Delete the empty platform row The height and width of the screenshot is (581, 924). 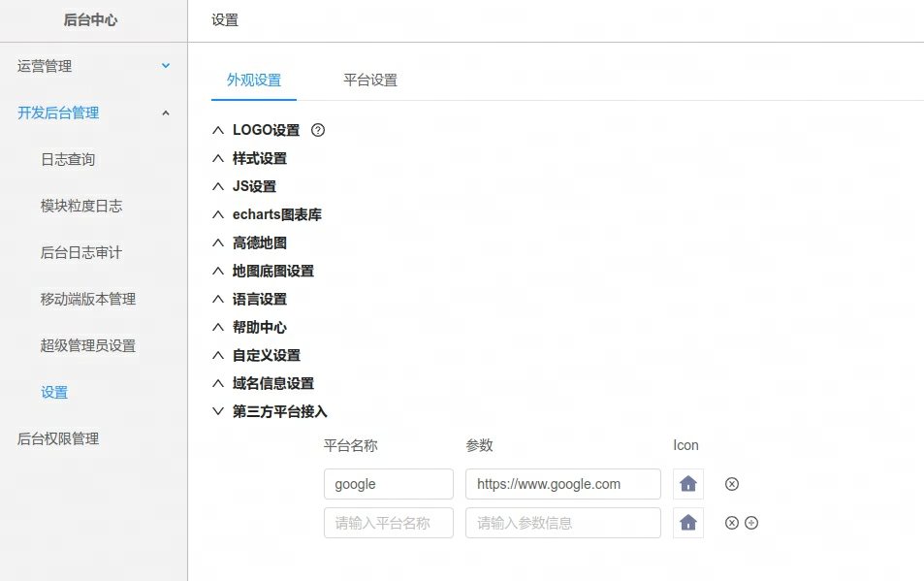point(732,523)
